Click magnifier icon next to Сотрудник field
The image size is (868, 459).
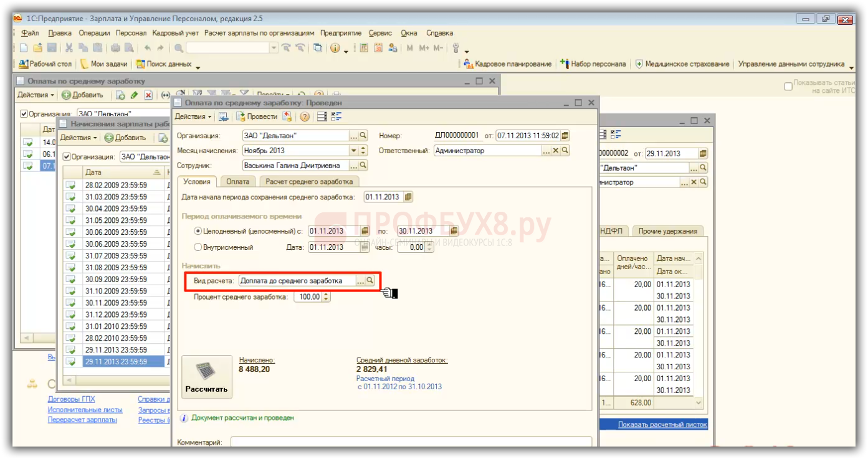pyautogui.click(x=363, y=166)
